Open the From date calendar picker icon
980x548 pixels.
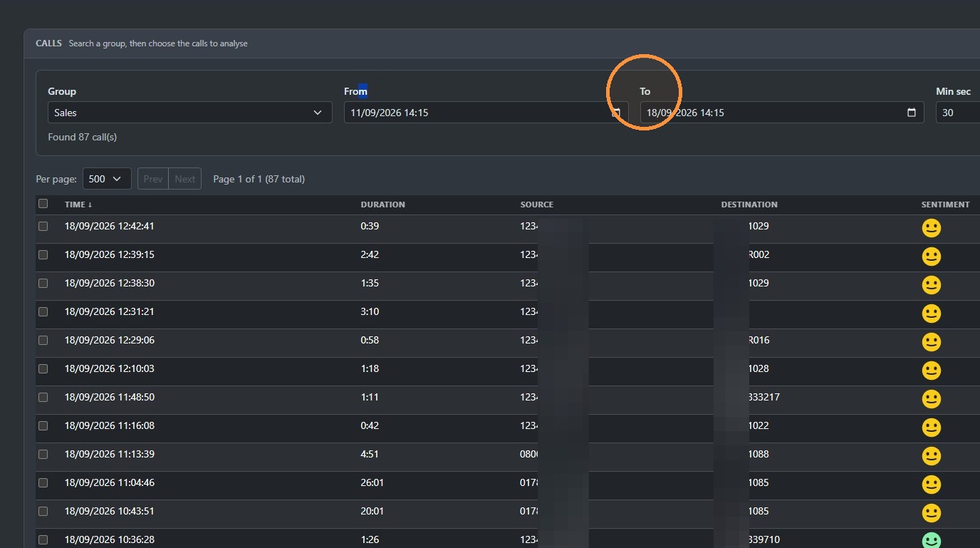click(x=616, y=113)
